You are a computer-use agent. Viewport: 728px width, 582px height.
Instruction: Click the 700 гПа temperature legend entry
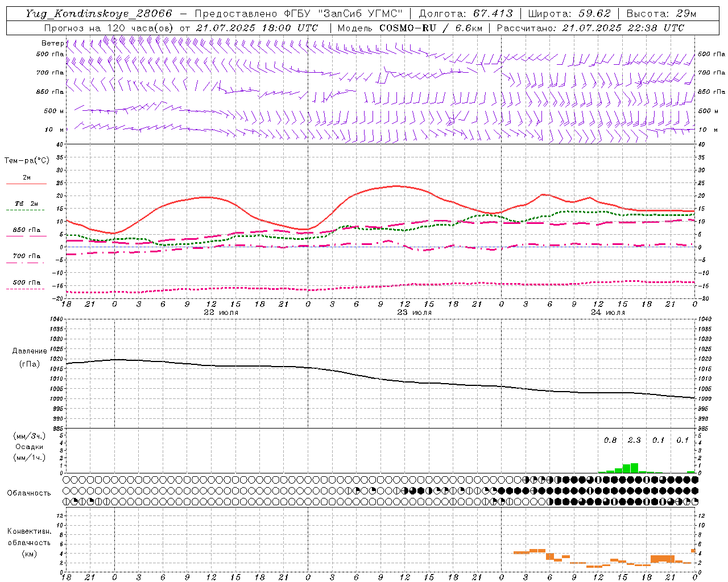[27, 256]
